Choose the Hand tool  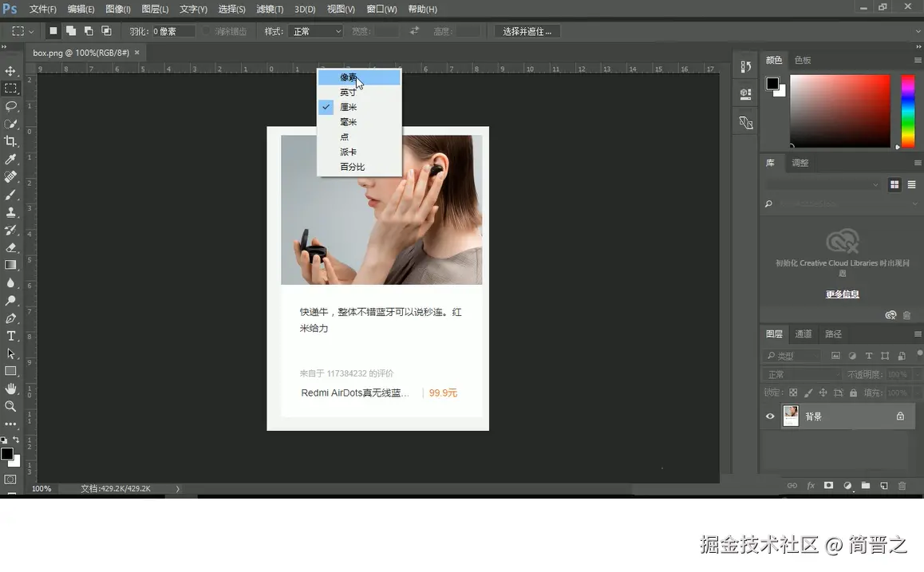(x=10, y=389)
